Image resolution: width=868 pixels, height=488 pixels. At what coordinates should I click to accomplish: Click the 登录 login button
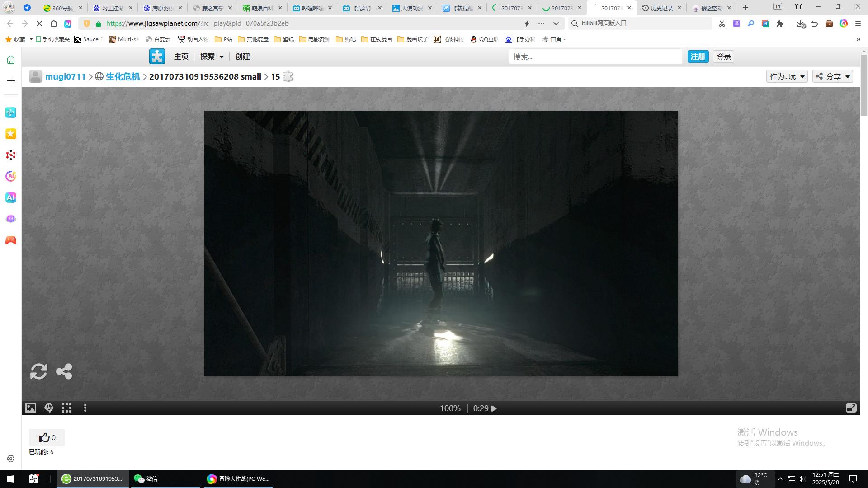point(724,56)
